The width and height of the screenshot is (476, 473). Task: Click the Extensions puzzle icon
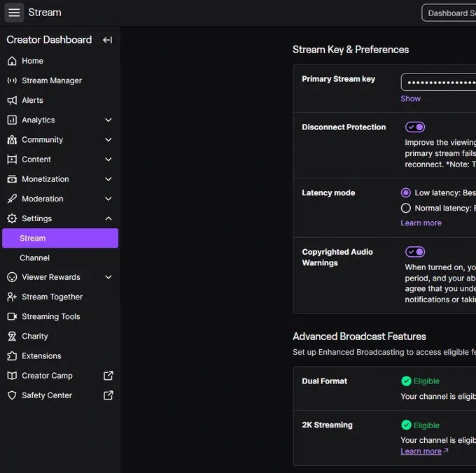pos(12,356)
